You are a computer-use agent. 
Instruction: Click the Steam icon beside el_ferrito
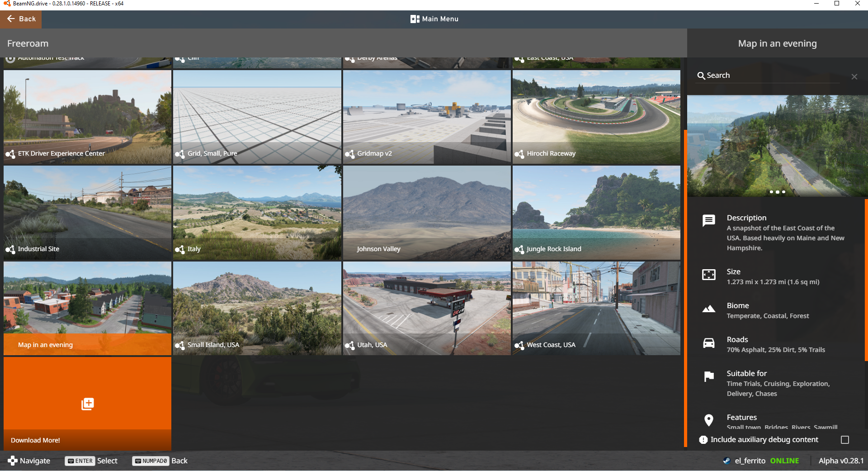click(x=726, y=461)
